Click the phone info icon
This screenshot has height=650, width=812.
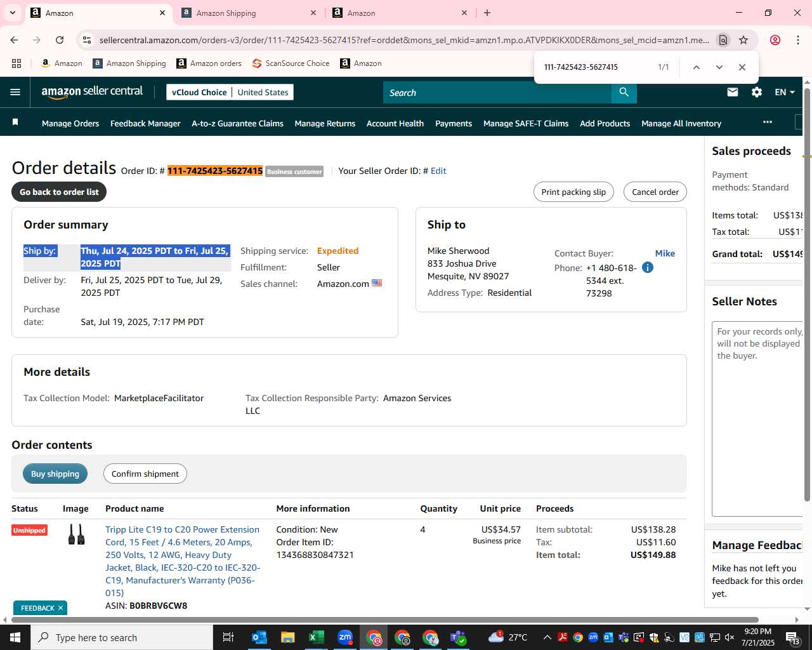(x=648, y=267)
